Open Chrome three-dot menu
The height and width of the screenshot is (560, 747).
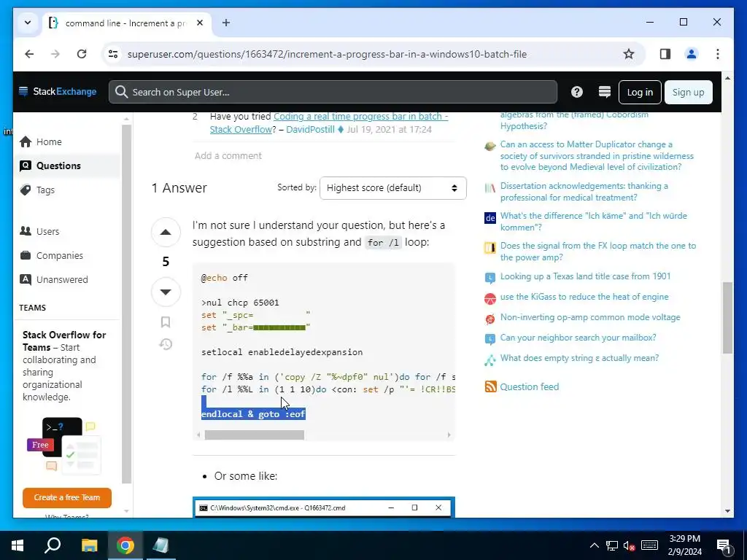pyautogui.click(x=718, y=54)
